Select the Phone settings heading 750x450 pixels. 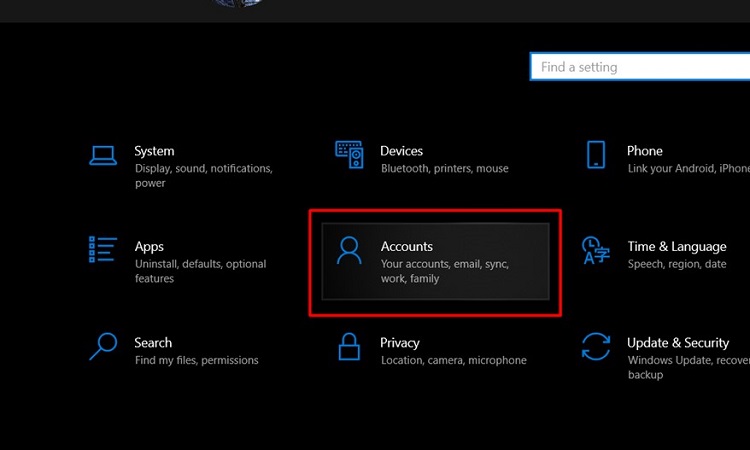click(645, 151)
